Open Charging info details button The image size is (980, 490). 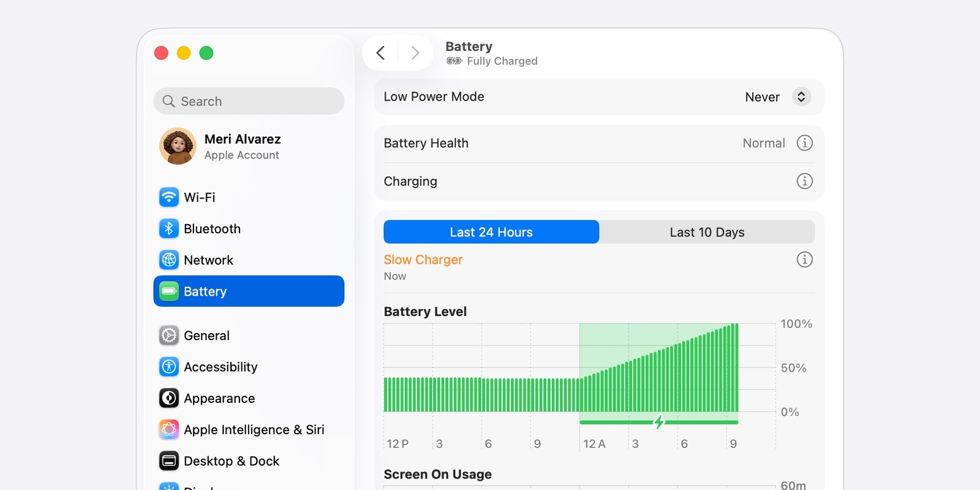click(x=804, y=181)
